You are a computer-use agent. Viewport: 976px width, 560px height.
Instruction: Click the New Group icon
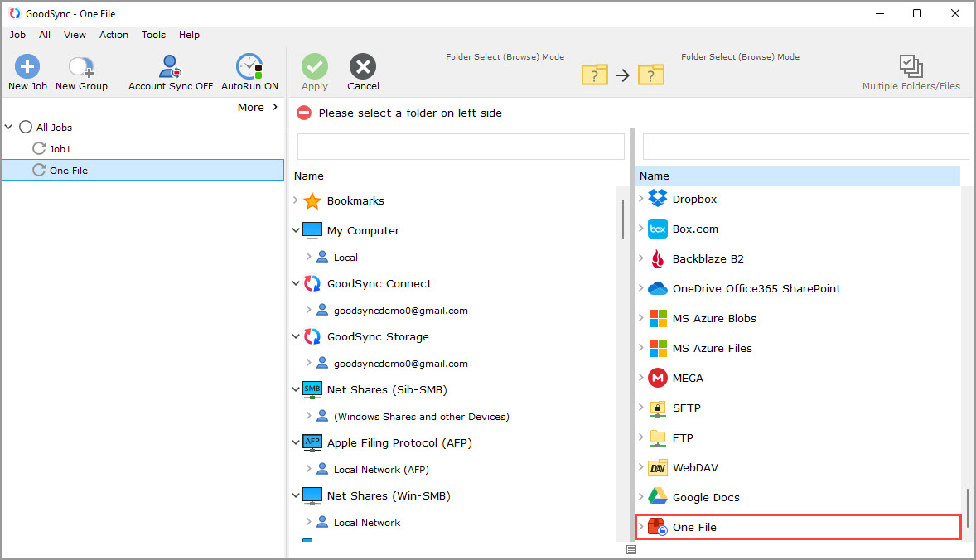pyautogui.click(x=81, y=66)
